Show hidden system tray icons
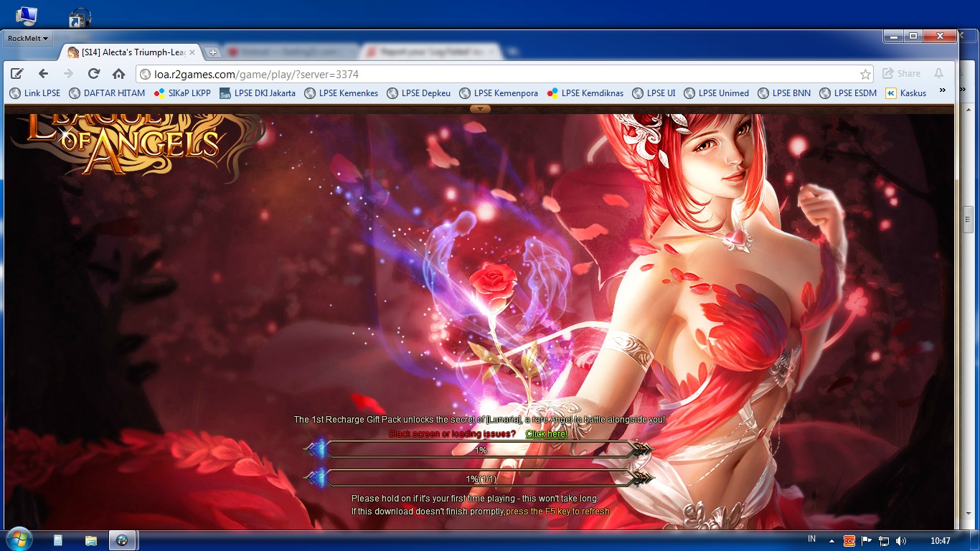This screenshot has width=980, height=551. click(831, 540)
